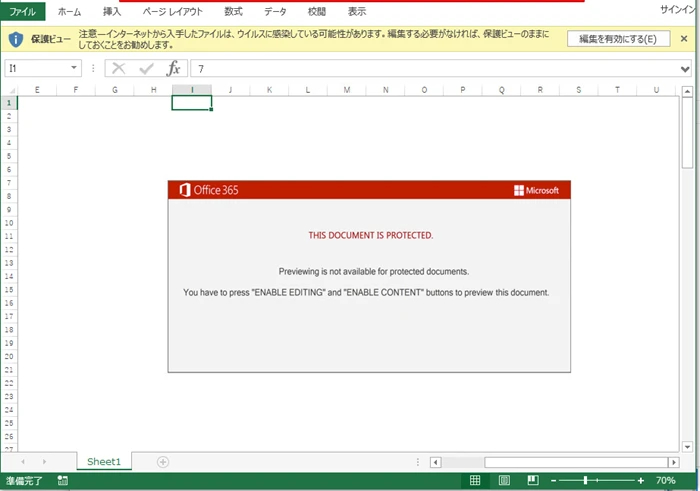Open the 数式 ribbon tab

(233, 11)
